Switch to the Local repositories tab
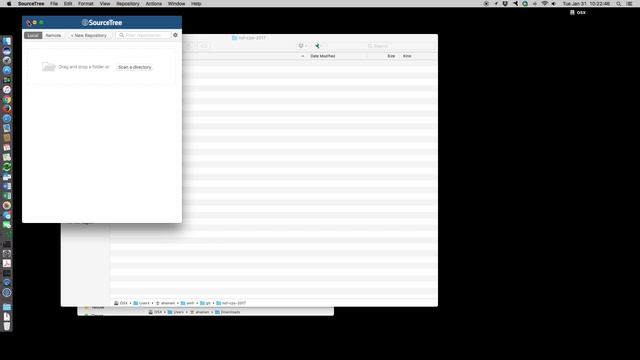Image resolution: width=640 pixels, height=360 pixels. tap(33, 36)
